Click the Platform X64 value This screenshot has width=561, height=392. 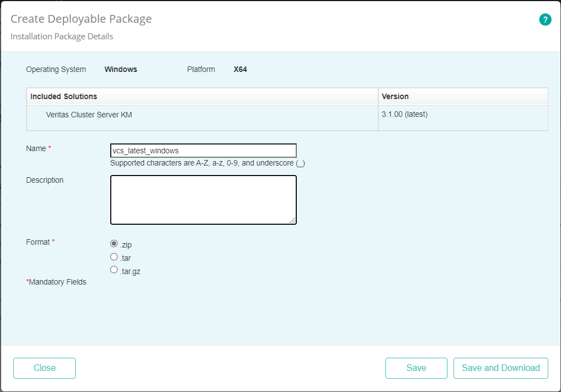point(240,69)
